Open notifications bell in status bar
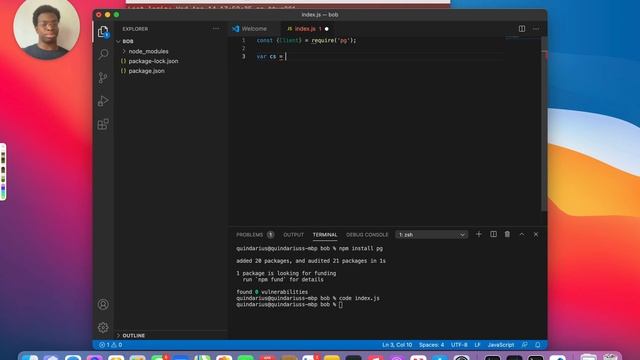This screenshot has height=360, width=640. click(x=538, y=345)
